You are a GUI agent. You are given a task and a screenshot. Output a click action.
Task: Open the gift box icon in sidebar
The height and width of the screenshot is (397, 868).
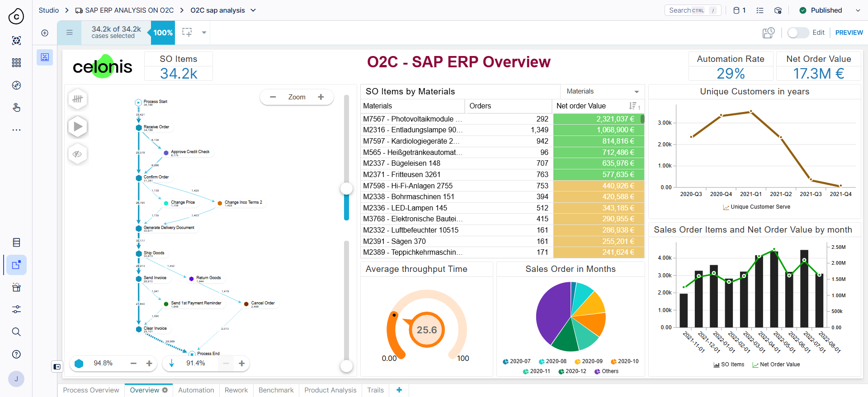click(16, 287)
